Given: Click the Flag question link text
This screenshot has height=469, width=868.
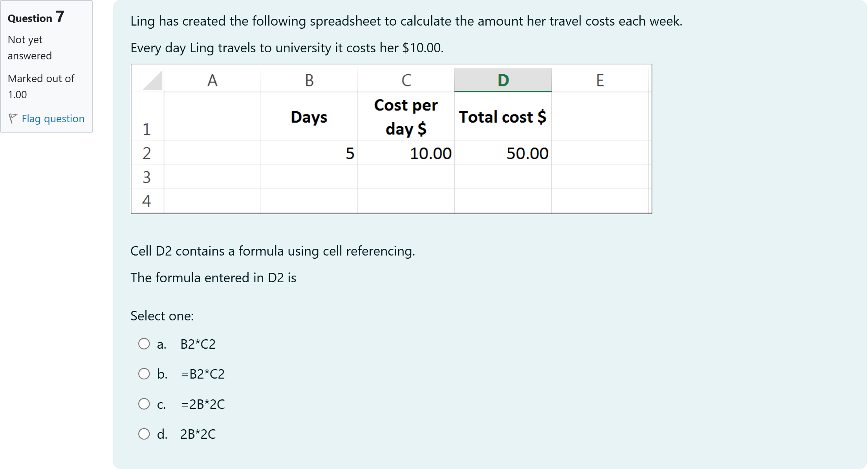Looking at the screenshot, I should (x=53, y=119).
